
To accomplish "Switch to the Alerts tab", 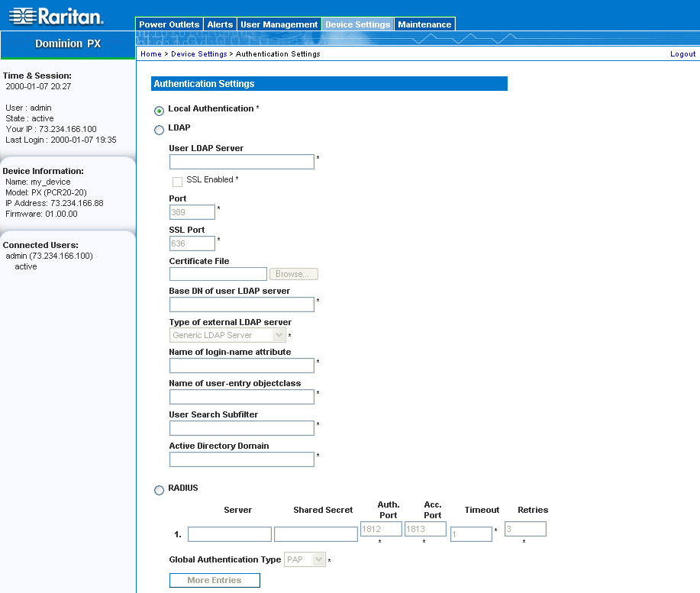I will point(220,24).
